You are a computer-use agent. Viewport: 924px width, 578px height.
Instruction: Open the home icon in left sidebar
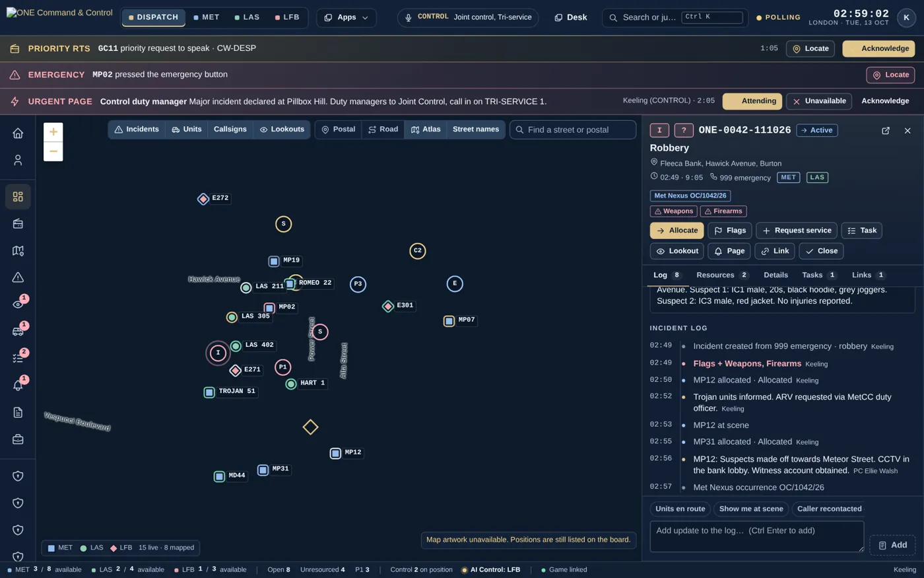18,133
